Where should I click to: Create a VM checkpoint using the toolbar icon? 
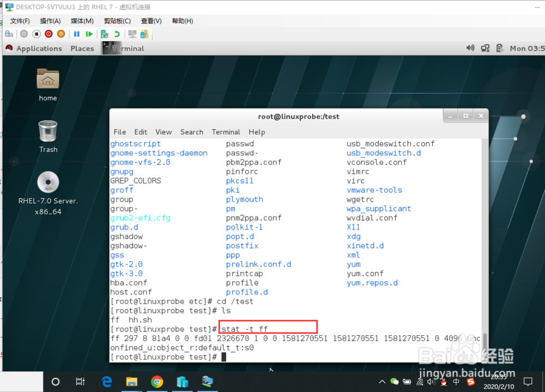[x=104, y=34]
